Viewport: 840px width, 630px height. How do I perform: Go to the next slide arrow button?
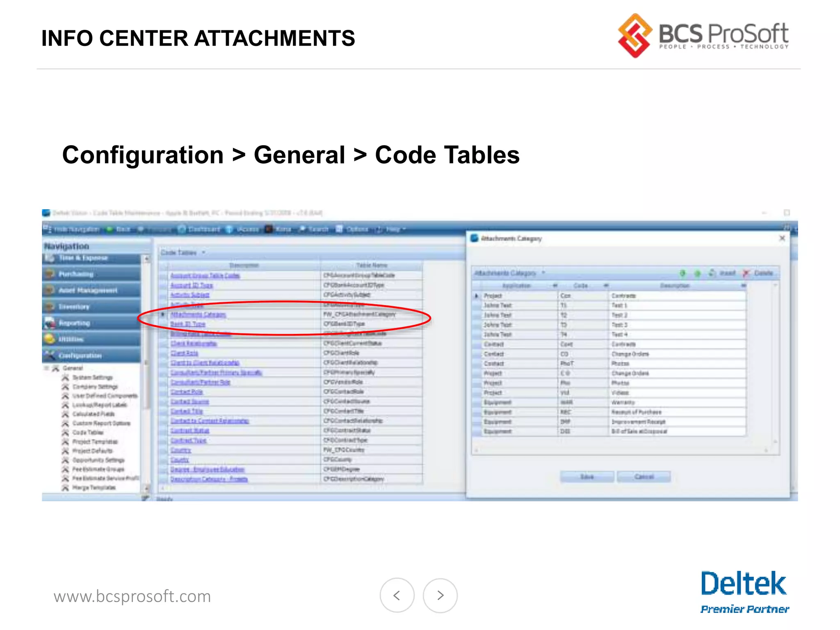[440, 595]
